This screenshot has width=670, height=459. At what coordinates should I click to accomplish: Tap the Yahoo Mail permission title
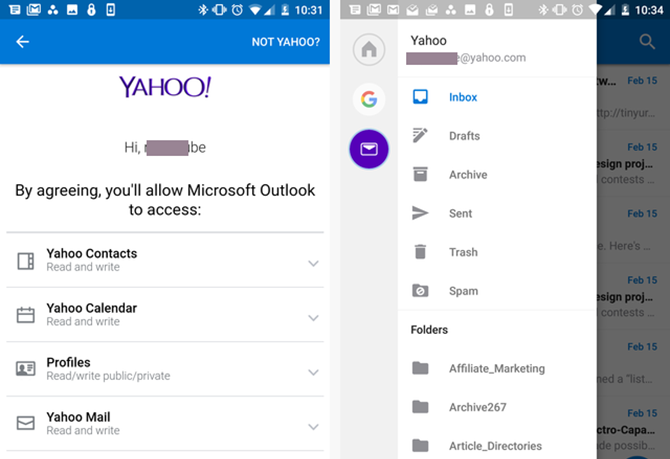pos(78,417)
